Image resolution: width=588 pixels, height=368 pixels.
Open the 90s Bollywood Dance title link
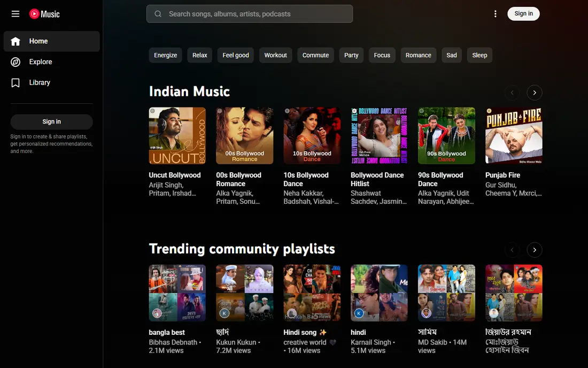[440, 179]
